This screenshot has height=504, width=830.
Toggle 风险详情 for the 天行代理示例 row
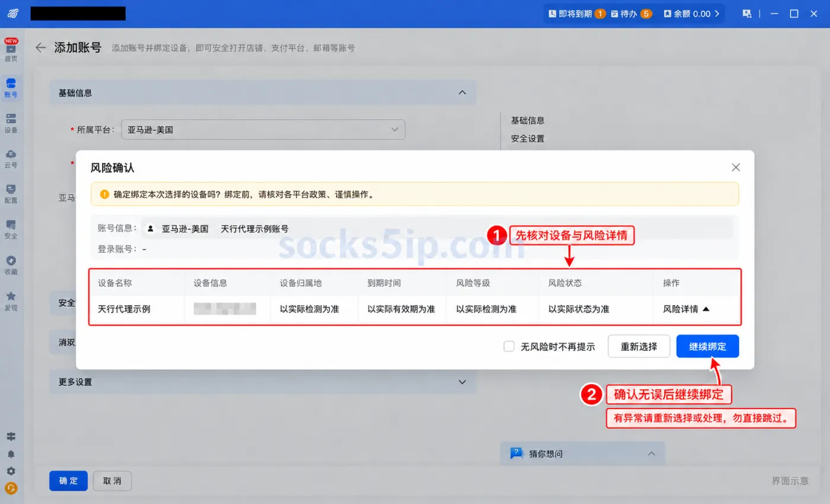coord(686,309)
